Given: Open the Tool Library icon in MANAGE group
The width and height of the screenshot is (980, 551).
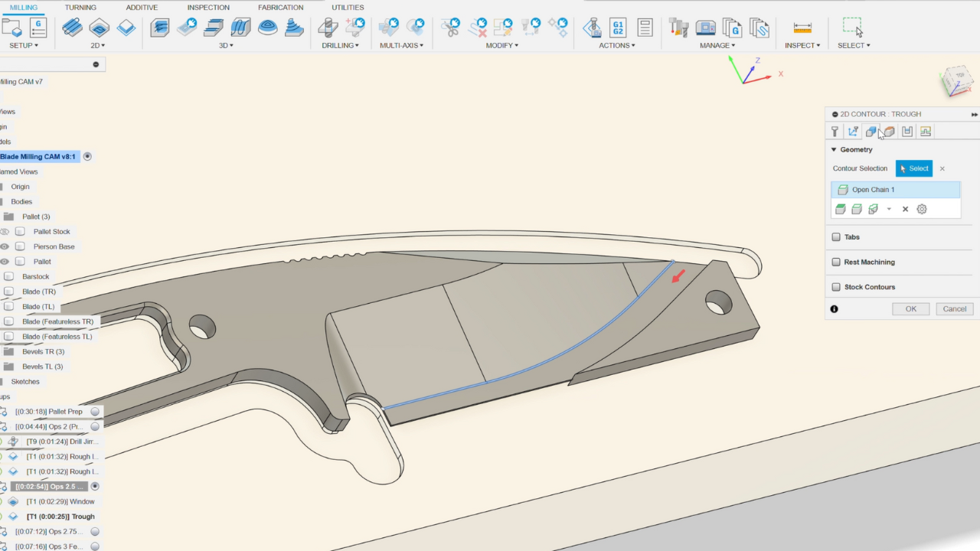Looking at the screenshot, I should pos(679,27).
